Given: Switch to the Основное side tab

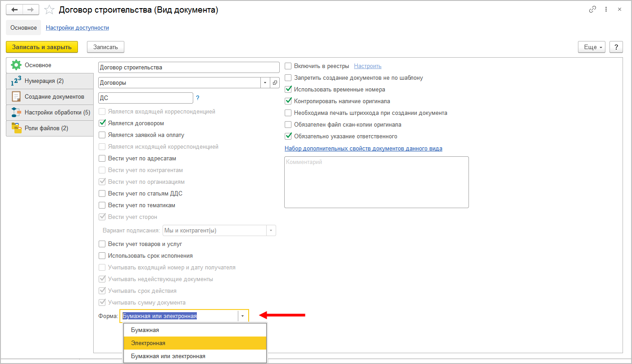Looking at the screenshot, I should tap(50, 65).
